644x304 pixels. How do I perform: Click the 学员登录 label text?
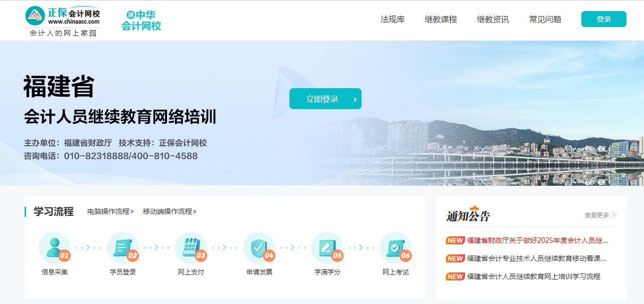pyautogui.click(x=123, y=272)
